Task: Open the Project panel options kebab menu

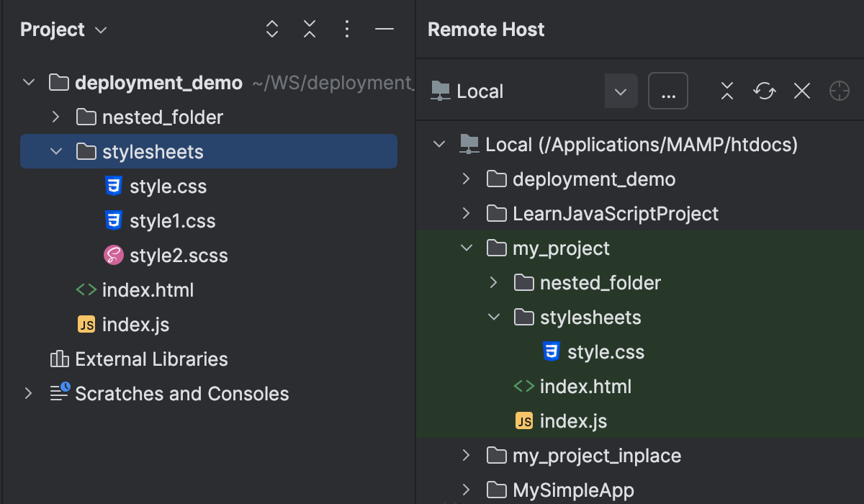Action: (347, 29)
